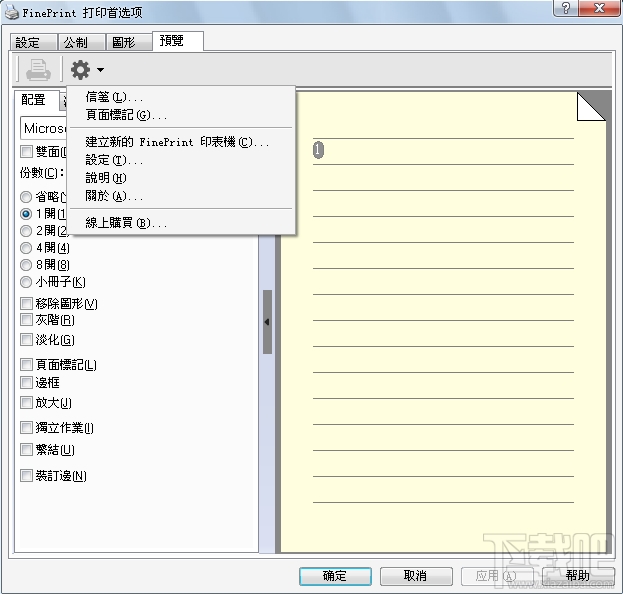
Task: Click the 取消 button
Action: [416, 576]
